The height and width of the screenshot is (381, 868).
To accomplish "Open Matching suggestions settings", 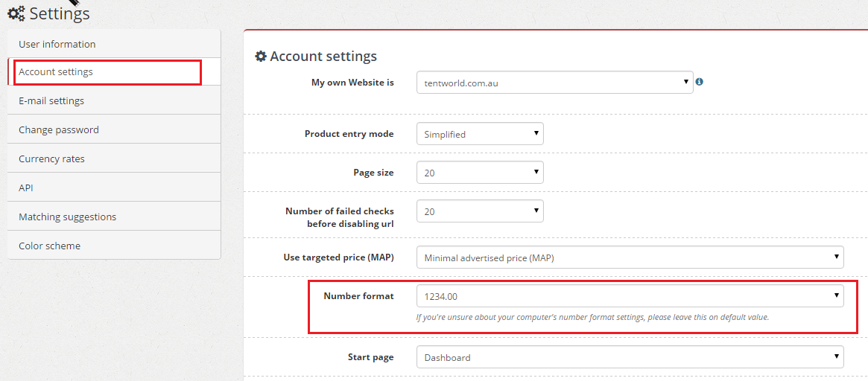I will pyautogui.click(x=114, y=217).
